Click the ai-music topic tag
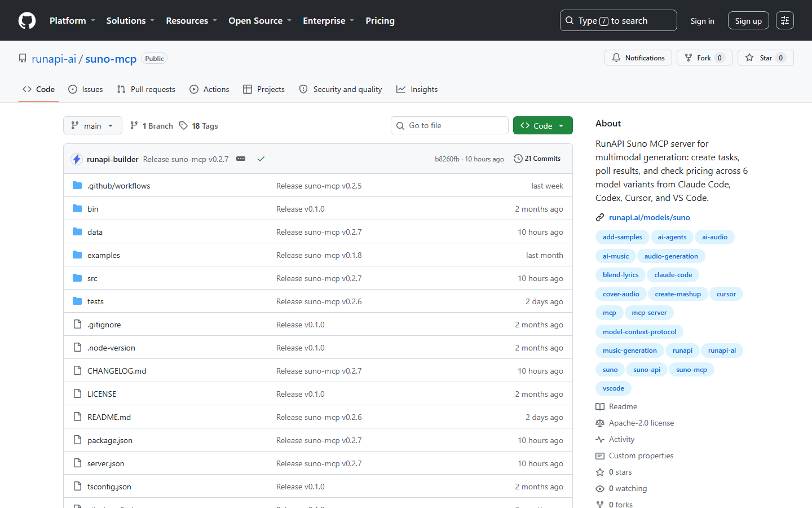 coord(616,256)
